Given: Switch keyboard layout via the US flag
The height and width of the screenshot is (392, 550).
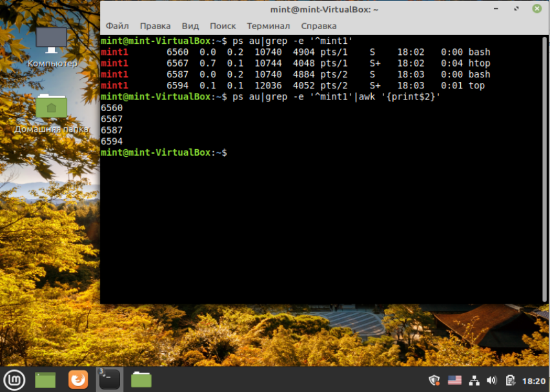Looking at the screenshot, I should [454, 380].
